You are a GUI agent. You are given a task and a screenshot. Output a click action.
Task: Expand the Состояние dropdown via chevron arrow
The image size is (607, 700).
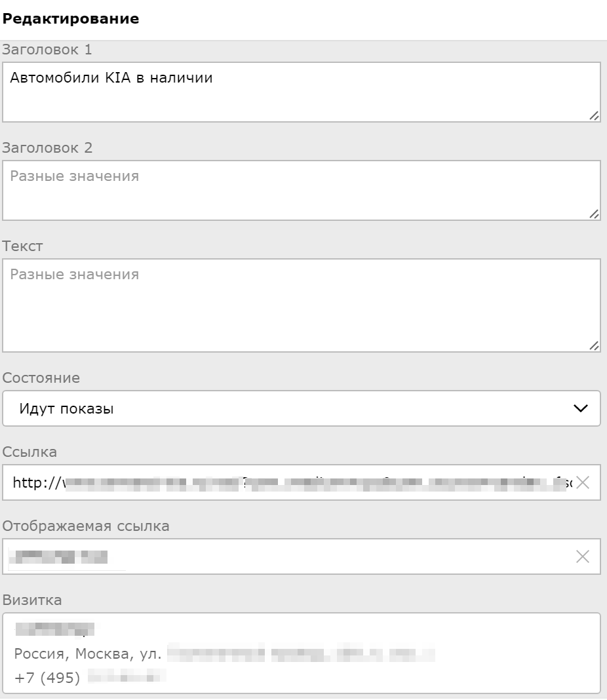(x=580, y=409)
